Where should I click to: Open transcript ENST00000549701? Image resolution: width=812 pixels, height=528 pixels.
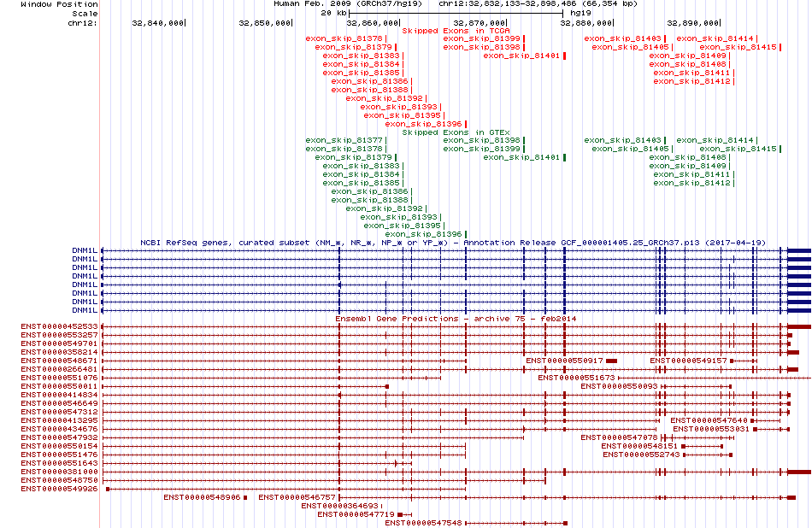59,343
